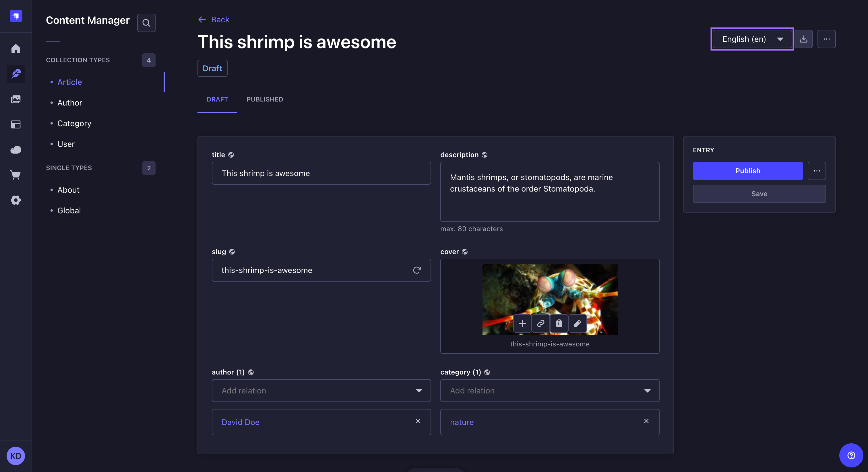Select the Draft tab
Screen dimensions: 868x472
[217, 99]
